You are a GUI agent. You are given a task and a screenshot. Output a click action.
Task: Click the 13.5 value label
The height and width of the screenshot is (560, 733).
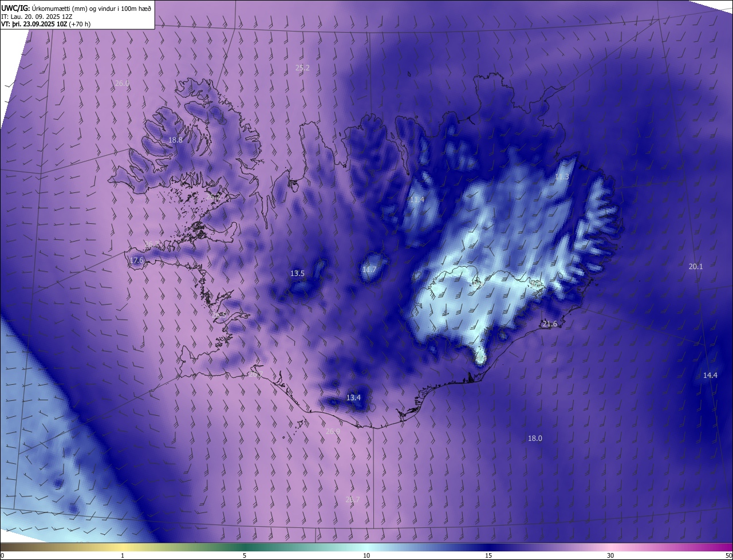point(297,273)
